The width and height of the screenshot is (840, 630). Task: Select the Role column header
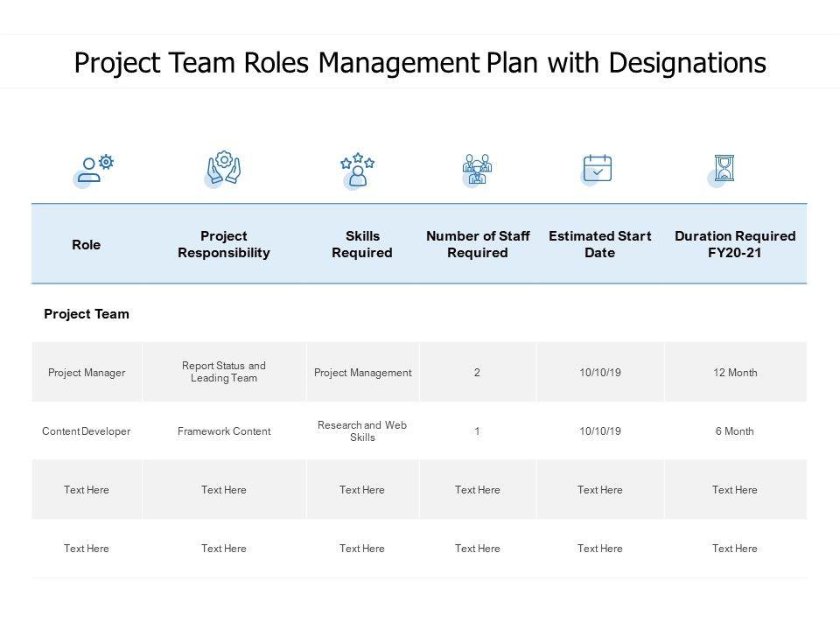[x=86, y=245]
